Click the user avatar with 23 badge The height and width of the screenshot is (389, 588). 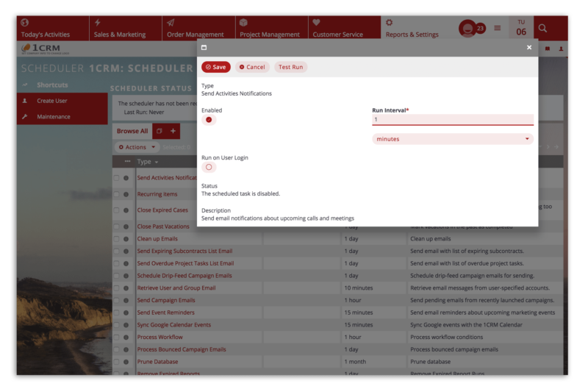pyautogui.click(x=467, y=28)
